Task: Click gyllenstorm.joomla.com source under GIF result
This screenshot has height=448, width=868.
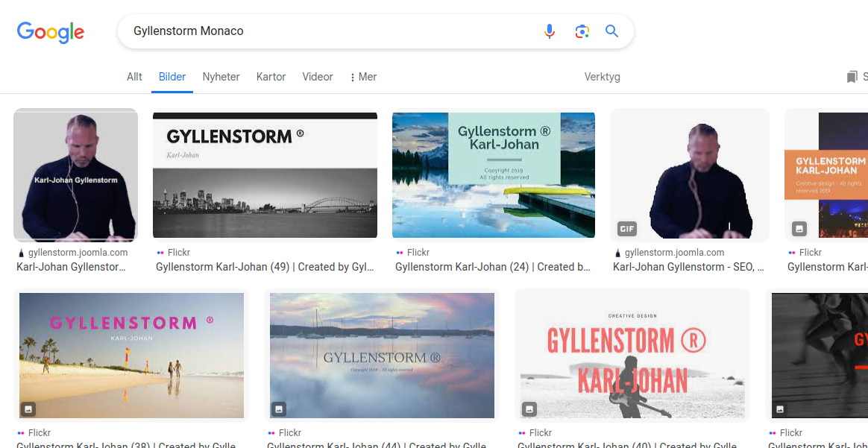Action: pos(675,253)
